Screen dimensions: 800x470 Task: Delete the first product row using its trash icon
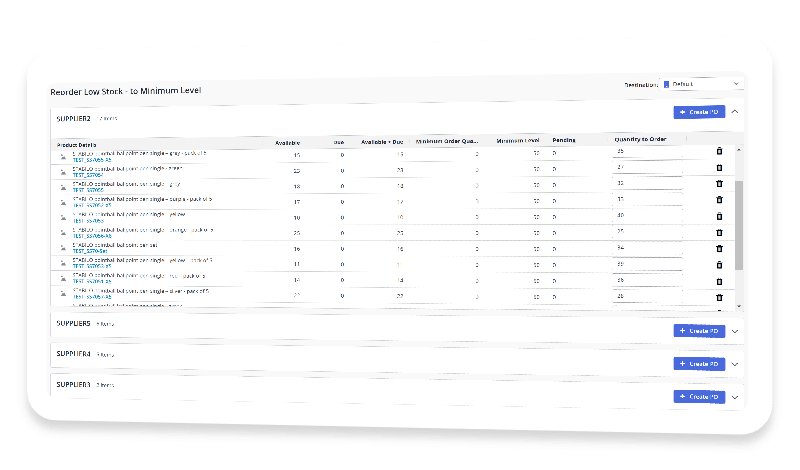coord(718,152)
